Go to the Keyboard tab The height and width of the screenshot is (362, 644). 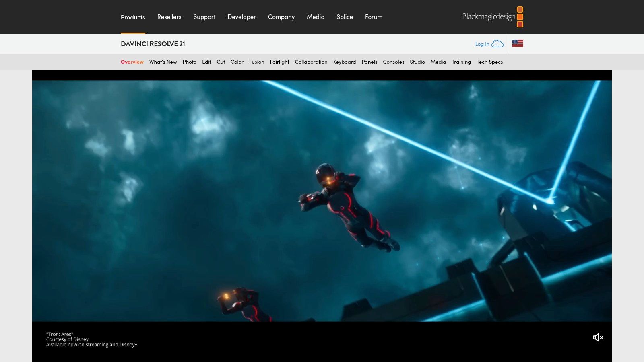point(345,62)
